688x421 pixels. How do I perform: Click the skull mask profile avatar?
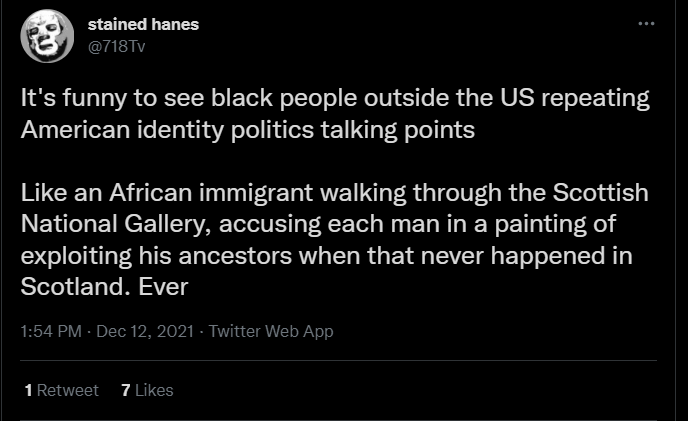46,36
